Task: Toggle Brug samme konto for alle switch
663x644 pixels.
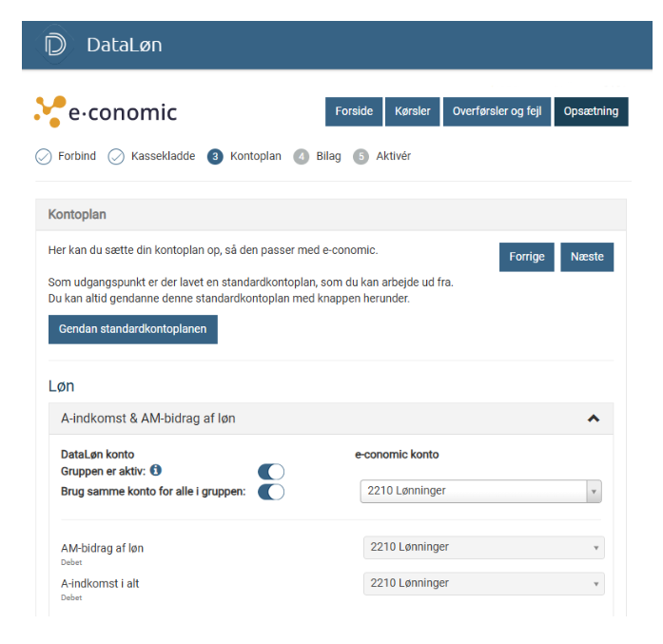Action: click(x=271, y=492)
